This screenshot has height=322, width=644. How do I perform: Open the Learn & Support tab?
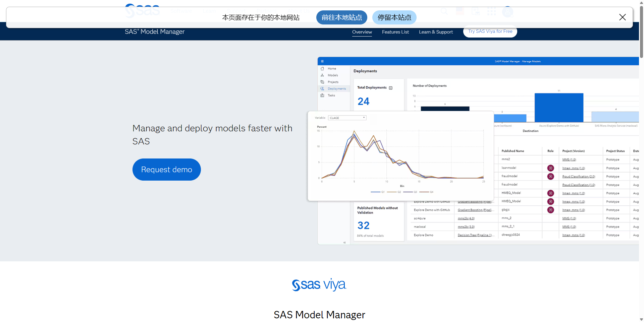[436, 32]
